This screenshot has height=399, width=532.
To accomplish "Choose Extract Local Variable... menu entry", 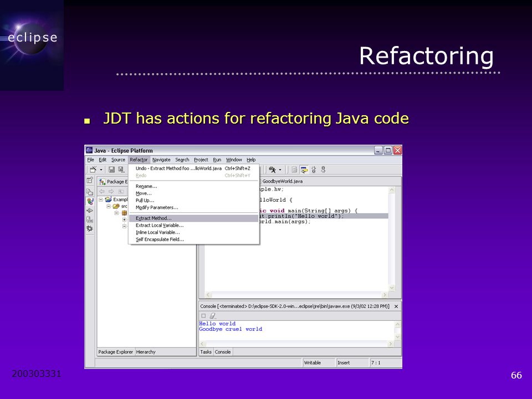I will pyautogui.click(x=194, y=226).
